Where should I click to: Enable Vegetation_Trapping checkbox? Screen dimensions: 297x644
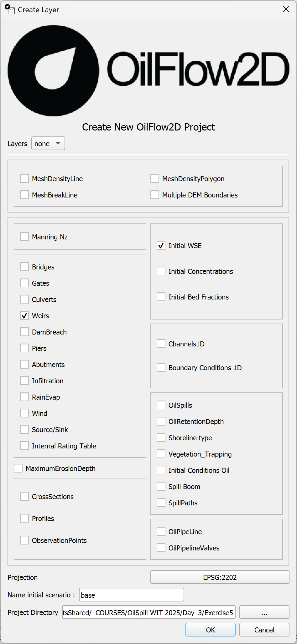[161, 454]
